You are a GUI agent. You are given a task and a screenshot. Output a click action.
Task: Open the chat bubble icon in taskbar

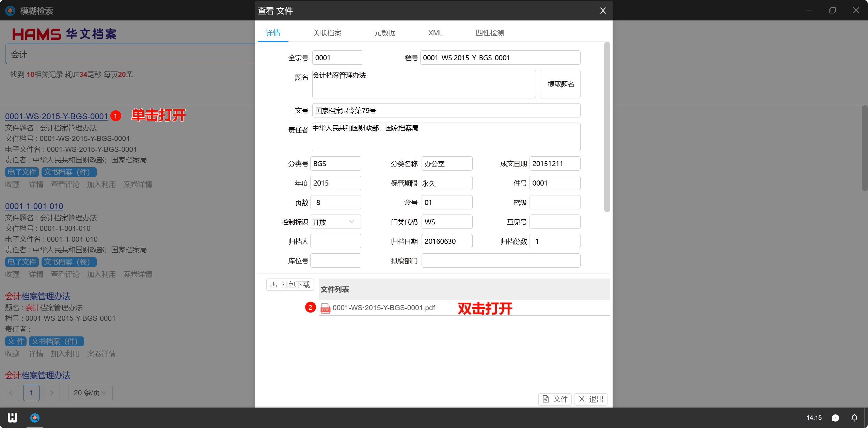pos(835,418)
